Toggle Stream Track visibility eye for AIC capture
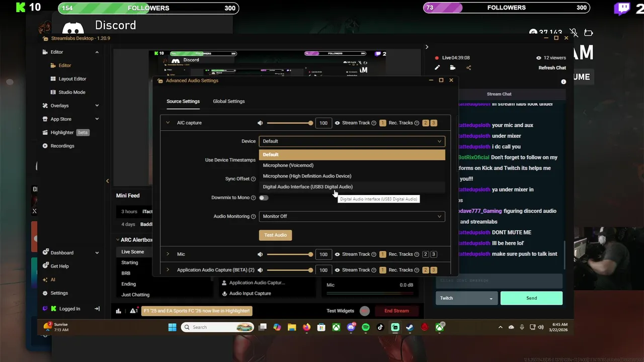The height and width of the screenshot is (362, 644). (x=337, y=123)
